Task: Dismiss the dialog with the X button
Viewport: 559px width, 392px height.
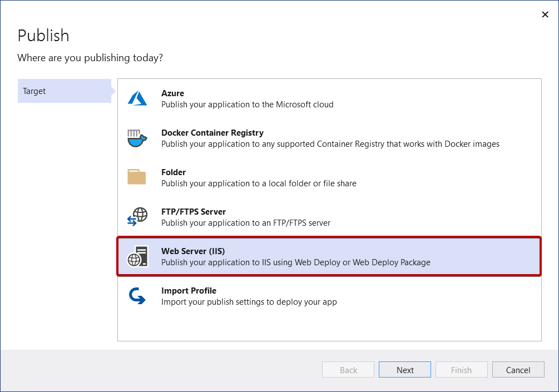Action: point(545,14)
